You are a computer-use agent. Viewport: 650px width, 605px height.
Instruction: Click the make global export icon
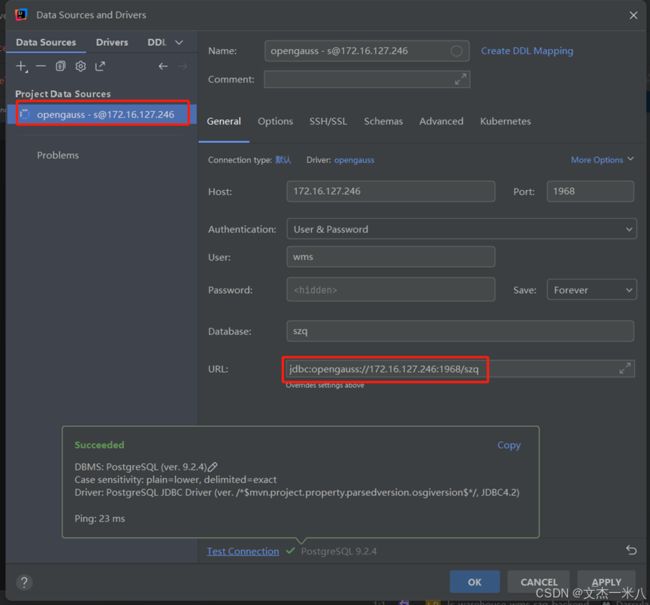(x=100, y=66)
